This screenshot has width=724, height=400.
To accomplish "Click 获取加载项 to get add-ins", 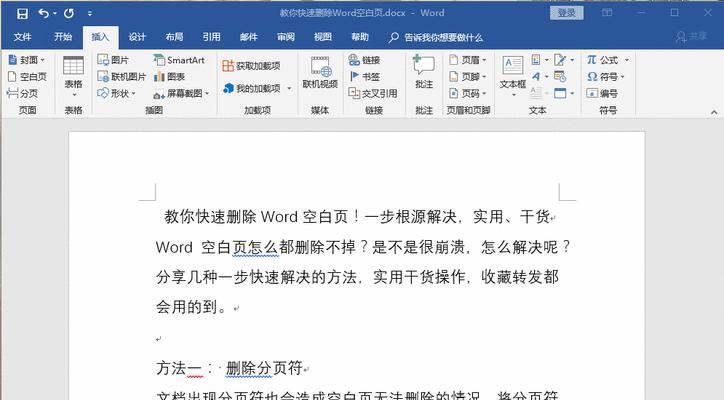I will (251, 66).
